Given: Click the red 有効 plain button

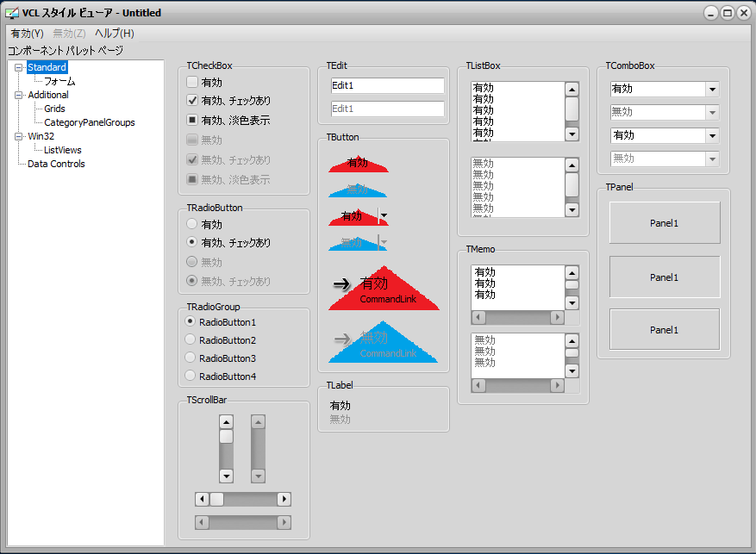Looking at the screenshot, I should [x=359, y=164].
